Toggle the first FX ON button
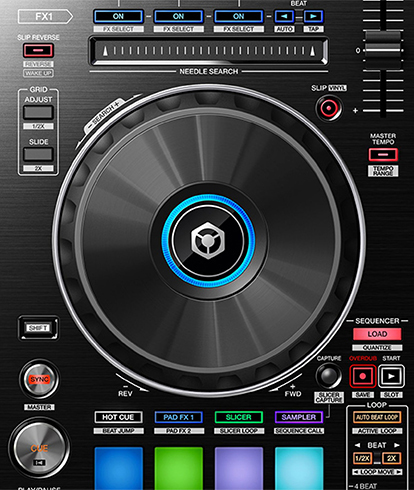 [118, 16]
